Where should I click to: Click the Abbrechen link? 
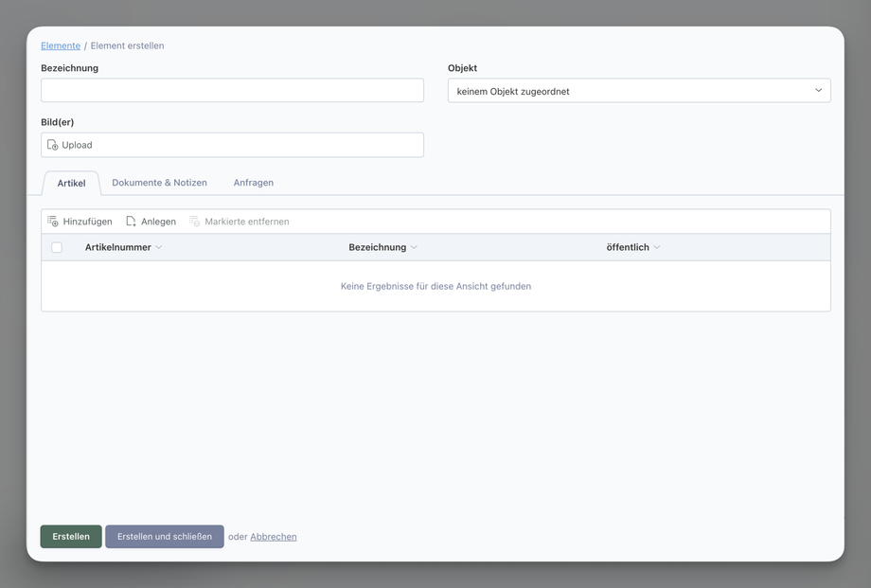[x=274, y=537]
